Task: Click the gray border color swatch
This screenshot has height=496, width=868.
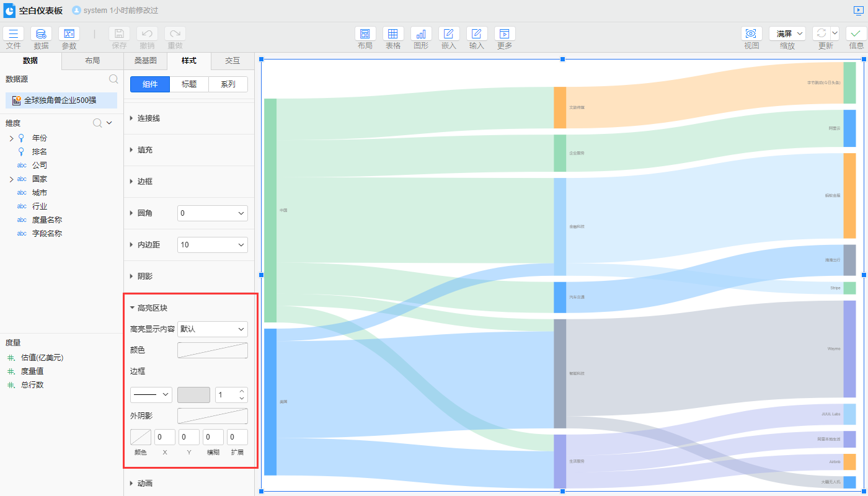Action: point(193,395)
